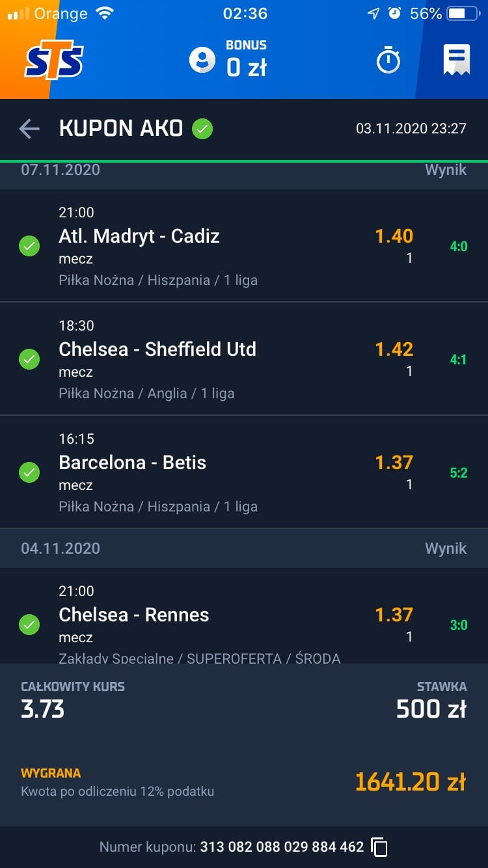Tap the Atl. Madryt - Cadiz win checkmark
This screenshot has height=868, width=488.
pyautogui.click(x=29, y=246)
